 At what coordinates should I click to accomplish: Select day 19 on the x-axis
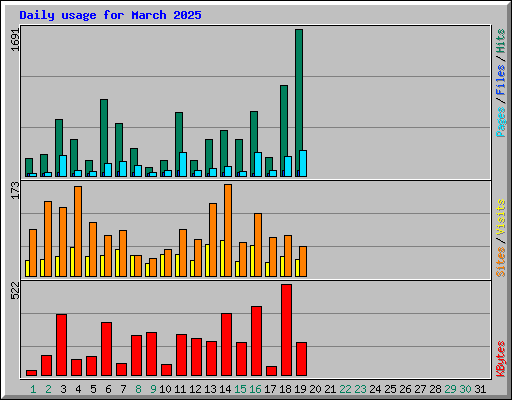tap(300, 389)
